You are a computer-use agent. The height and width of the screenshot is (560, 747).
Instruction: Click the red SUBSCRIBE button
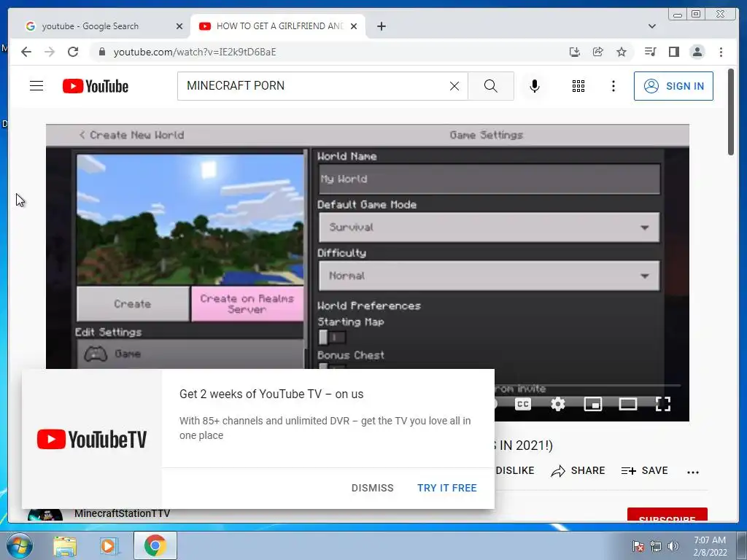[x=667, y=516]
